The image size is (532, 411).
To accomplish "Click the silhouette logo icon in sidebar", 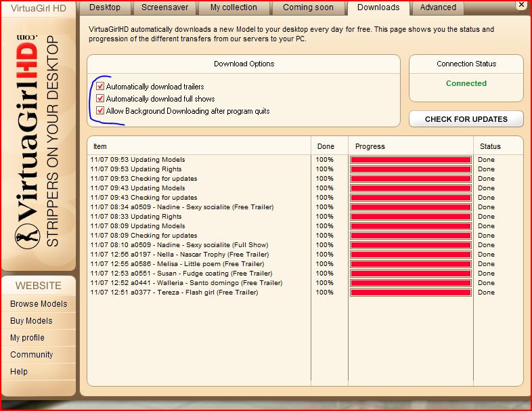I will (28, 236).
